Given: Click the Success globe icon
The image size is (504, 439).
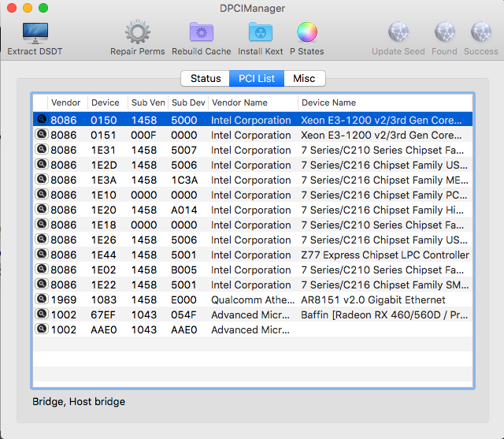Looking at the screenshot, I should pyautogui.click(x=481, y=32).
